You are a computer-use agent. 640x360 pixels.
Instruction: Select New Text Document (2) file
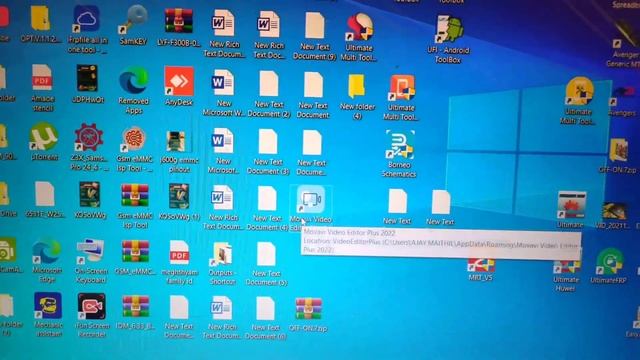(x=269, y=84)
